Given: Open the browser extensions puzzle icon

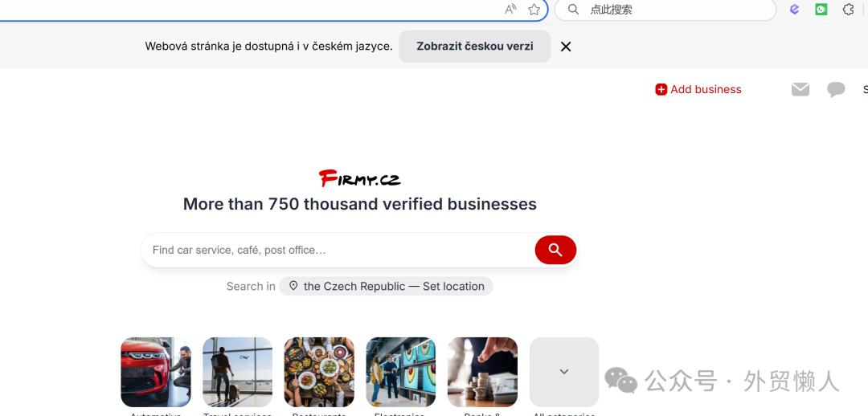Looking at the screenshot, I should tap(848, 10).
